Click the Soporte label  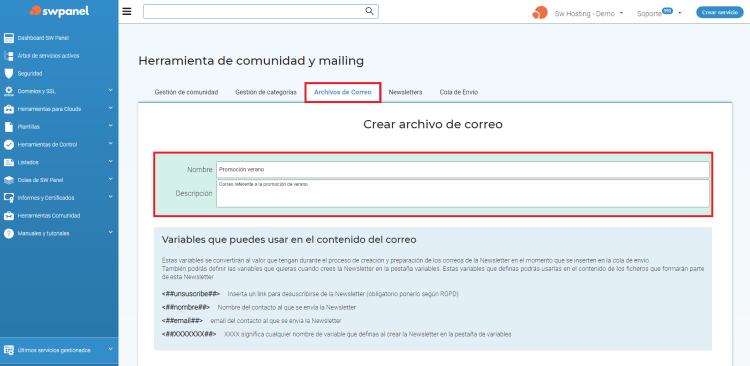point(649,14)
